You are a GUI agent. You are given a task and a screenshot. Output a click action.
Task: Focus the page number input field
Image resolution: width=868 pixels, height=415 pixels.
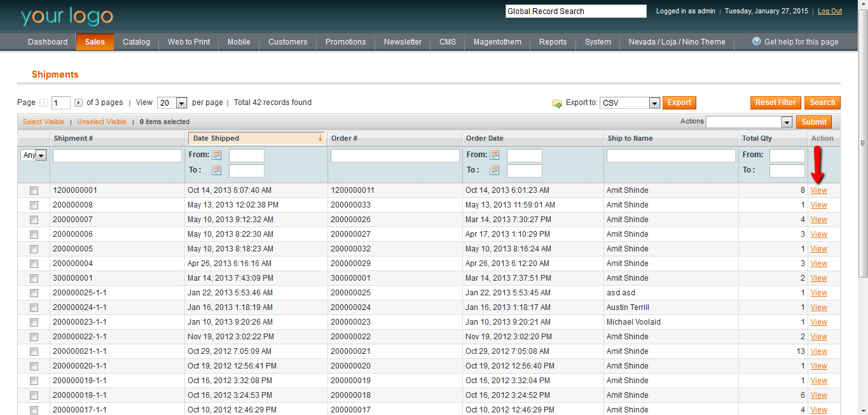pyautogui.click(x=61, y=103)
